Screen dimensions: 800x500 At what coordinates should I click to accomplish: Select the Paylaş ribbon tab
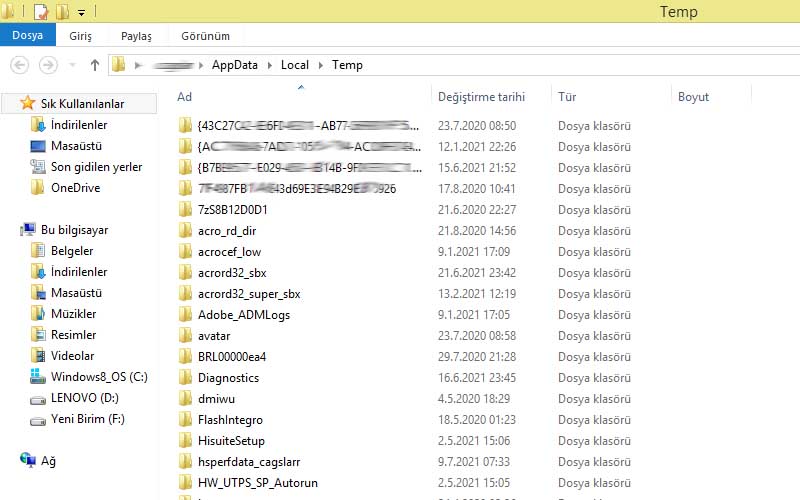tap(136, 36)
